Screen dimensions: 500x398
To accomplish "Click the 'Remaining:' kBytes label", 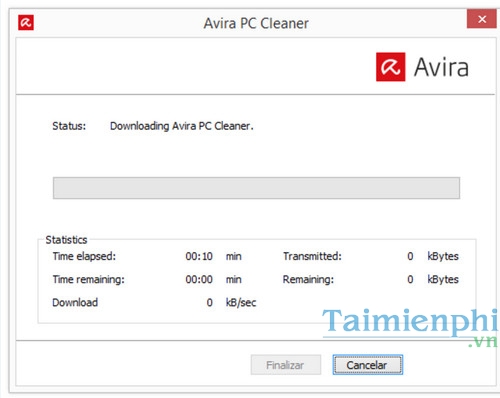I will tap(308, 279).
